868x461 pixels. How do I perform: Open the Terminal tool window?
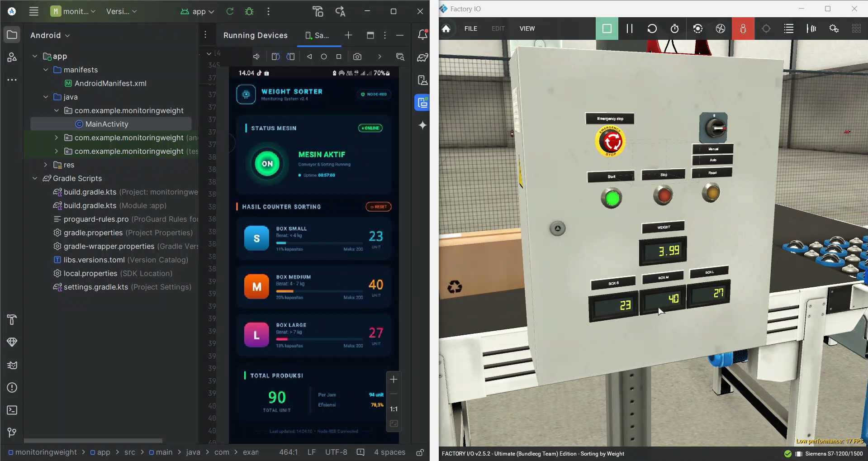(x=12, y=410)
